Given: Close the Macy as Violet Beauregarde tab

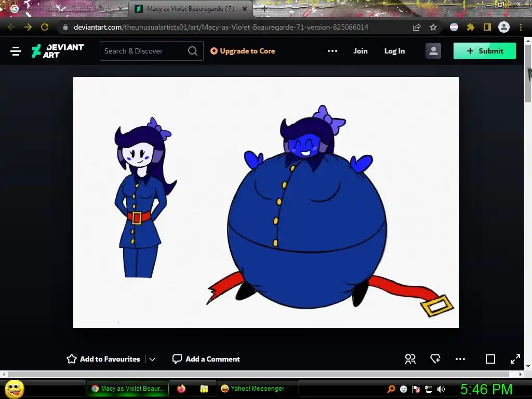Looking at the screenshot, I should [245, 9].
